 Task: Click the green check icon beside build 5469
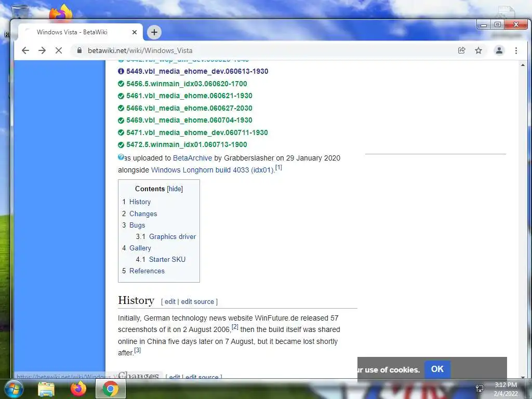[121, 121]
